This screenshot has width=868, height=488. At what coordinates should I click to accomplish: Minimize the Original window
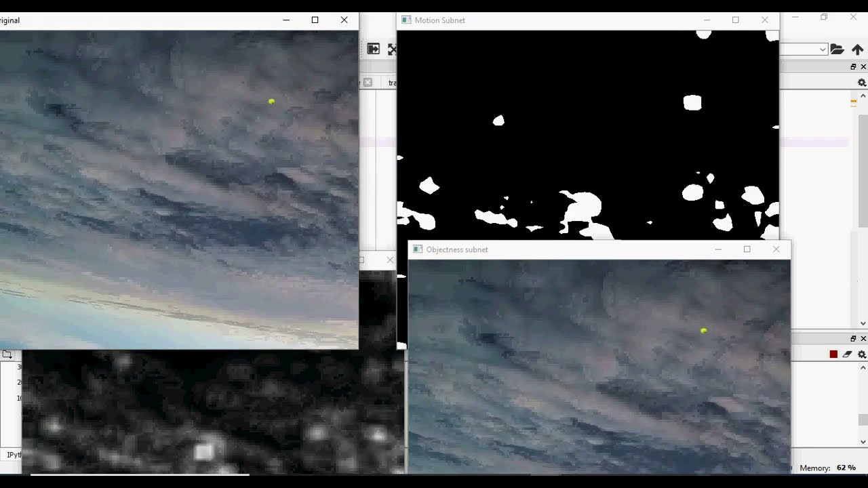coord(286,20)
